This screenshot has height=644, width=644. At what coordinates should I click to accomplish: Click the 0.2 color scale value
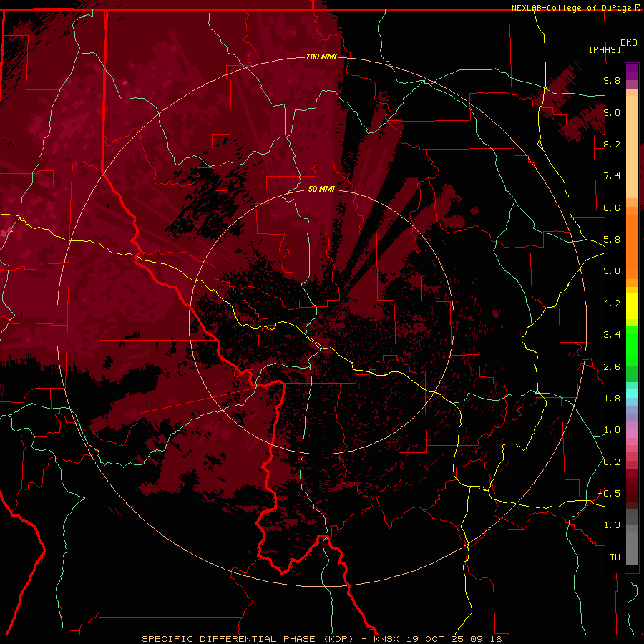click(612, 462)
